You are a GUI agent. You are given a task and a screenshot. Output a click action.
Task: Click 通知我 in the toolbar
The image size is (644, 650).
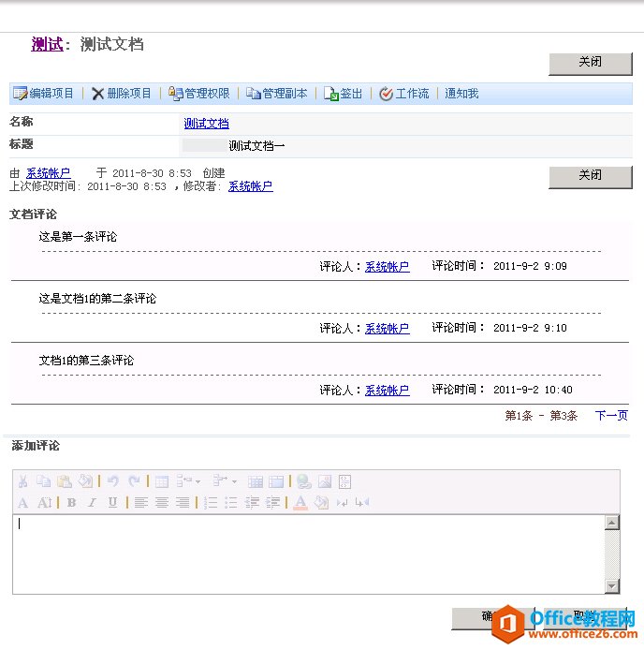pos(461,94)
